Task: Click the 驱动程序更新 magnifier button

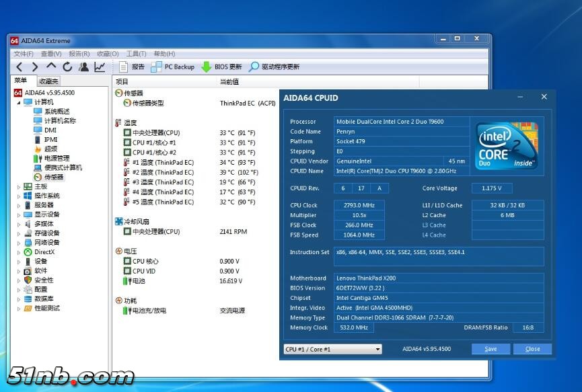Action: (274, 67)
